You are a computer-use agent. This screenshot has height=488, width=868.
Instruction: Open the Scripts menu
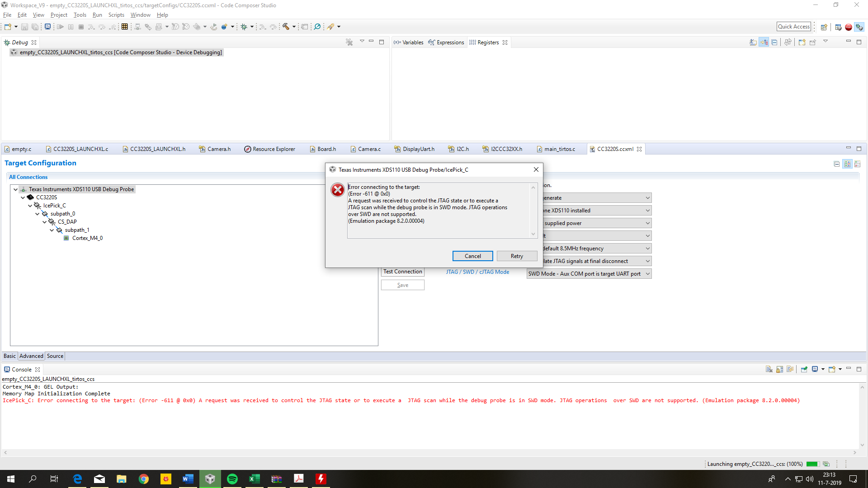click(x=116, y=15)
